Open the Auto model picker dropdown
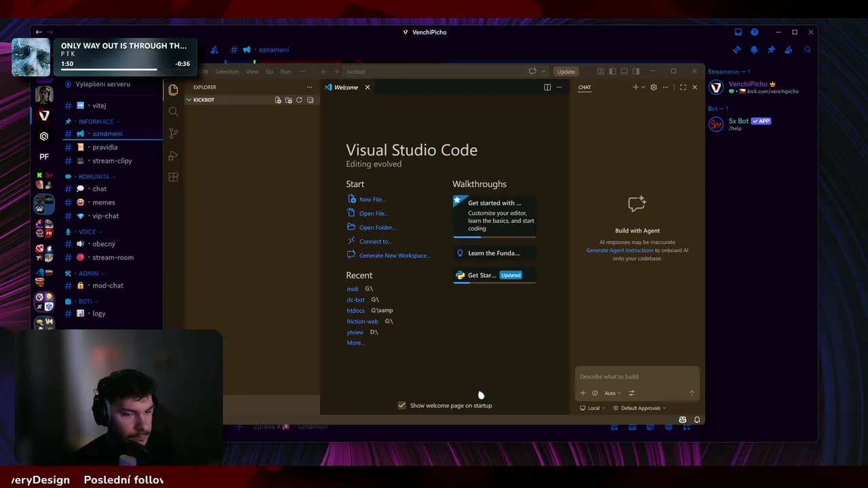Viewport: 868px width, 488px height. coord(612,393)
